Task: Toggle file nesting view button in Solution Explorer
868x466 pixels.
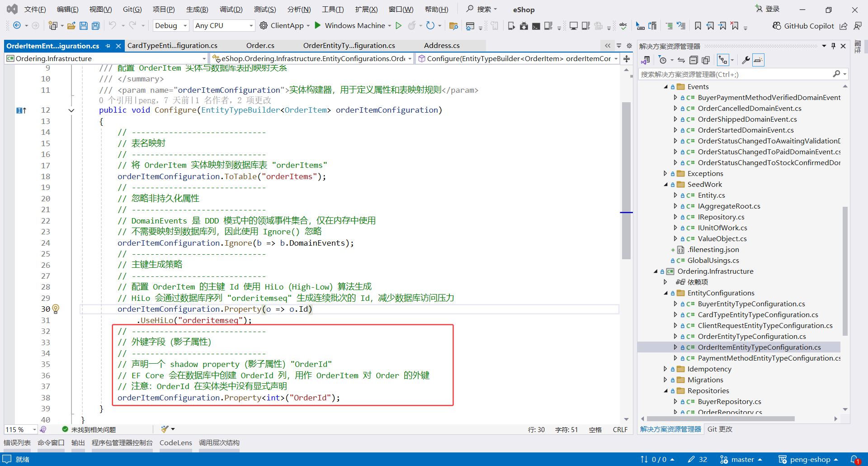Action: click(x=723, y=60)
